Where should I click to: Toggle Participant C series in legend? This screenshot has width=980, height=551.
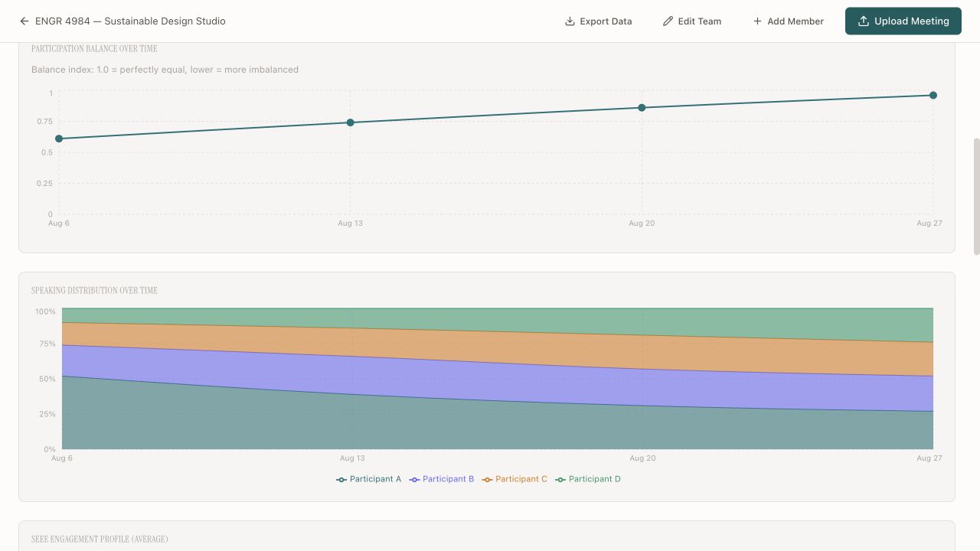pyautogui.click(x=514, y=479)
